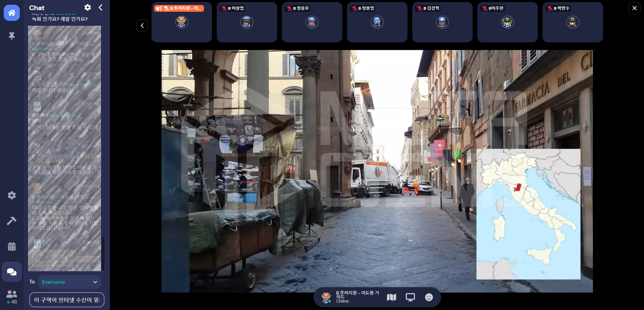Viewport: 644px width, 310px height.
Task: Select the B 이상엽 participant tile
Action: [247, 22]
